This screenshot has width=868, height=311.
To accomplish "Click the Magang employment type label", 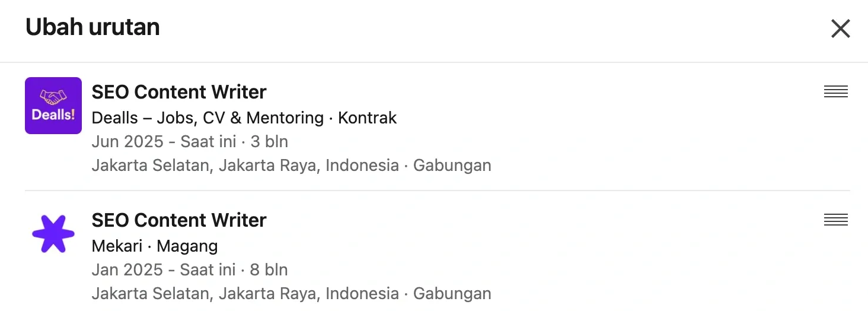I will click(x=187, y=246).
